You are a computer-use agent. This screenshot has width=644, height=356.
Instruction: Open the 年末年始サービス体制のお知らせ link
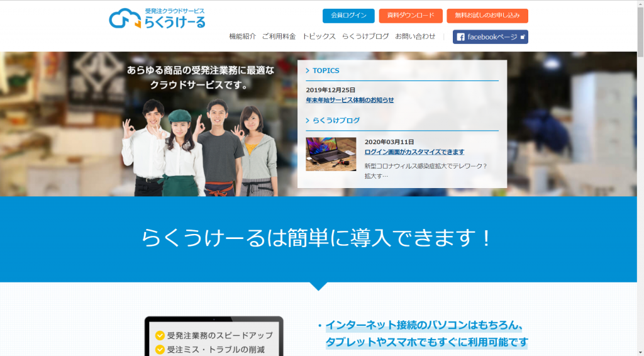click(350, 100)
